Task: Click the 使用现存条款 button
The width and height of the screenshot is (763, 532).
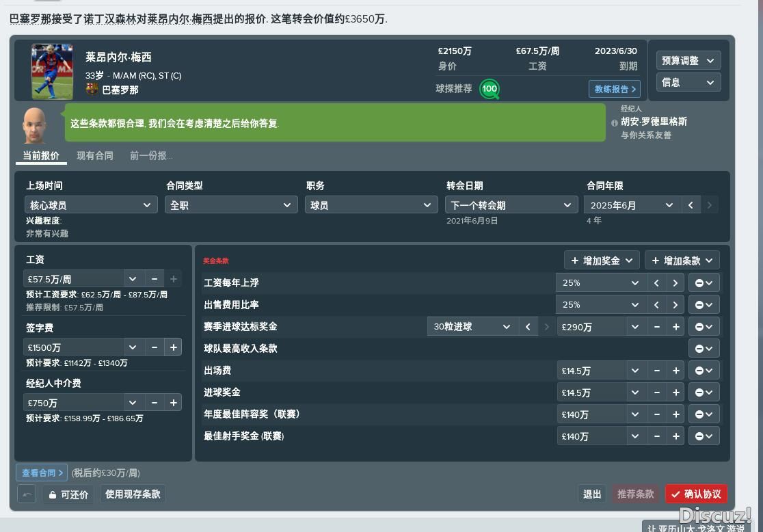Action: tap(133, 494)
